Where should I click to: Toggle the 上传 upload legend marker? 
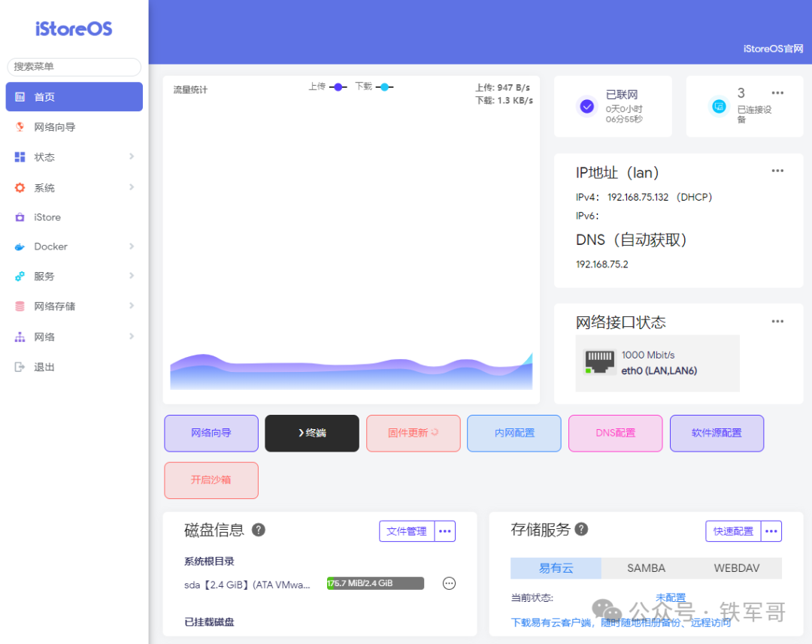click(x=338, y=87)
